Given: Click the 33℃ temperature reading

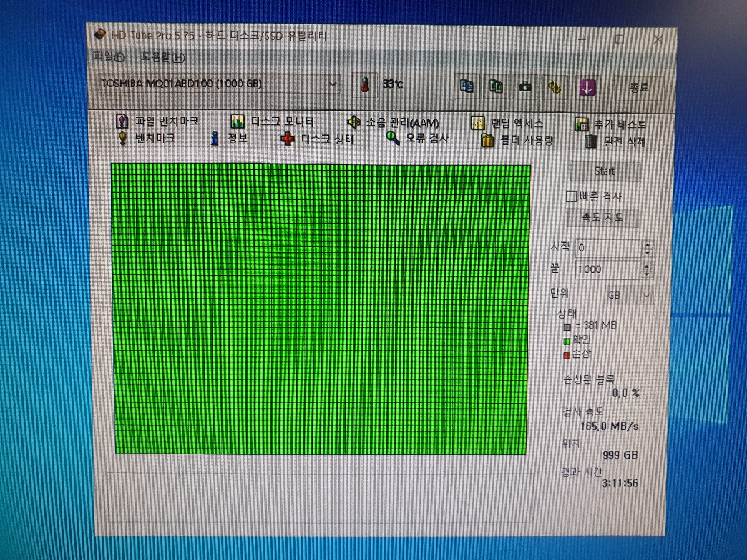Looking at the screenshot, I should [393, 84].
